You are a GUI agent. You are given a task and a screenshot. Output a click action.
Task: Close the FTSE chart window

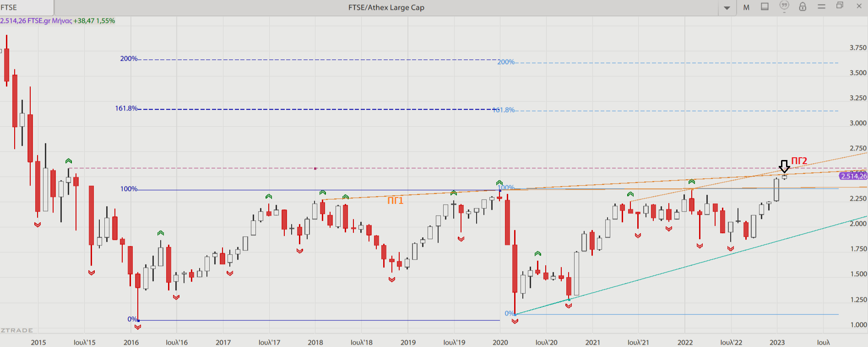click(859, 6)
